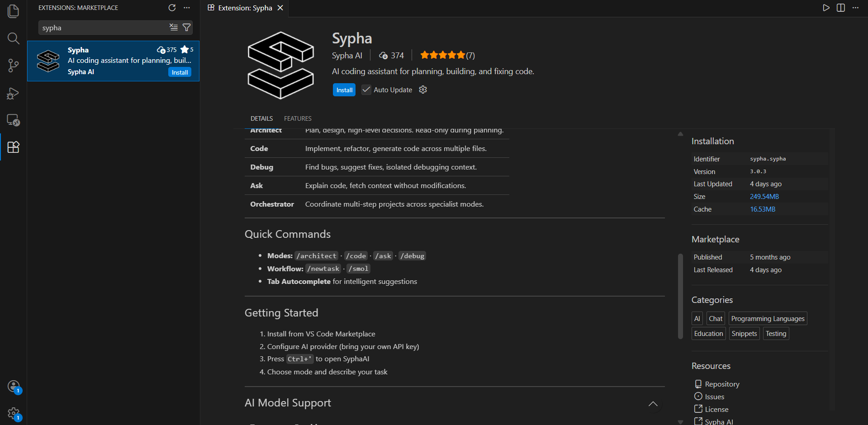Open the Manage gear menu
This screenshot has width=868, height=425.
(14, 413)
